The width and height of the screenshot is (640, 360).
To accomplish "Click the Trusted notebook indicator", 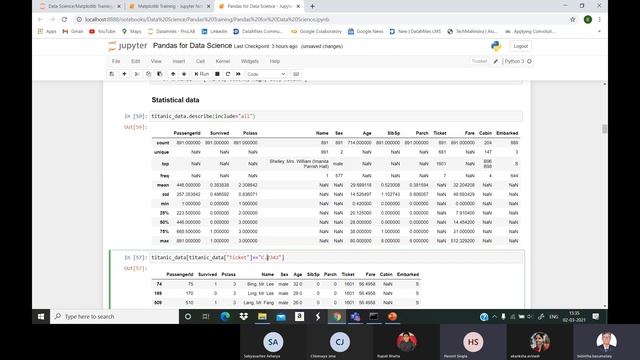I will 480,61.
